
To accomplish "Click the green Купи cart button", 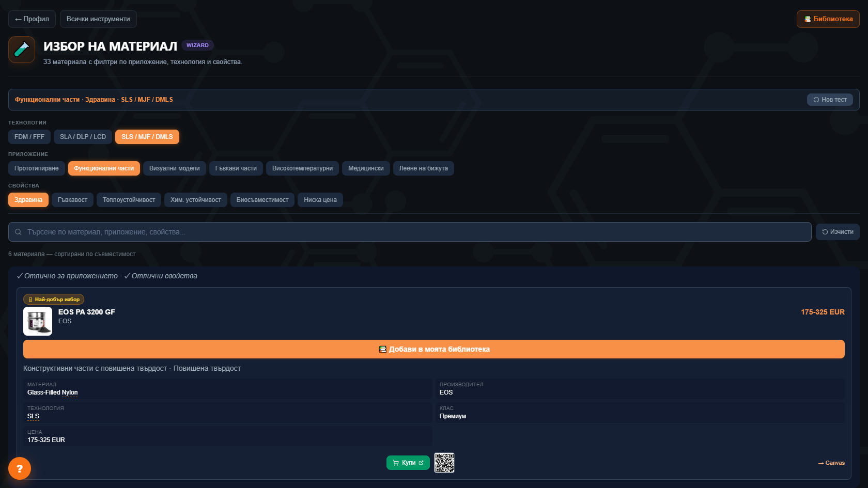I will coord(408,463).
